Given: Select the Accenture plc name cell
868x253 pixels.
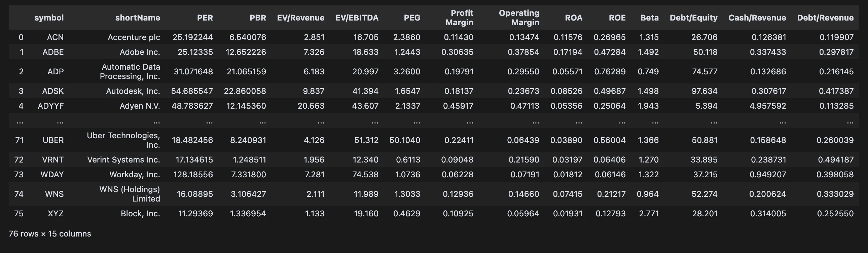Looking at the screenshot, I should pos(134,37).
